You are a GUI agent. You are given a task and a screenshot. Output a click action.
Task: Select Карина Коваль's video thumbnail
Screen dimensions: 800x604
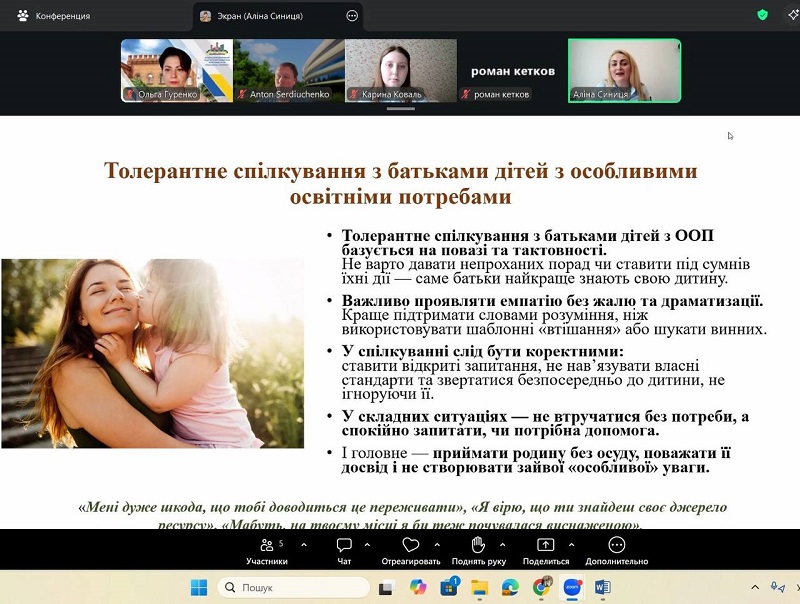(x=400, y=70)
